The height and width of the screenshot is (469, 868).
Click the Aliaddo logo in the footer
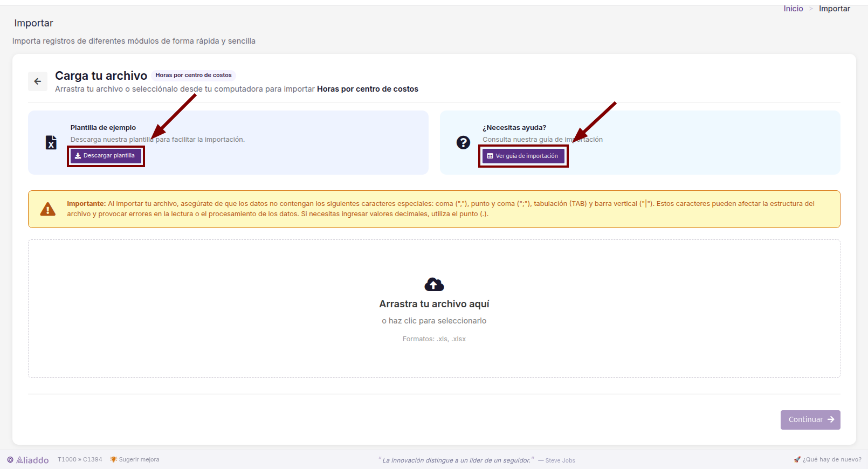28,460
